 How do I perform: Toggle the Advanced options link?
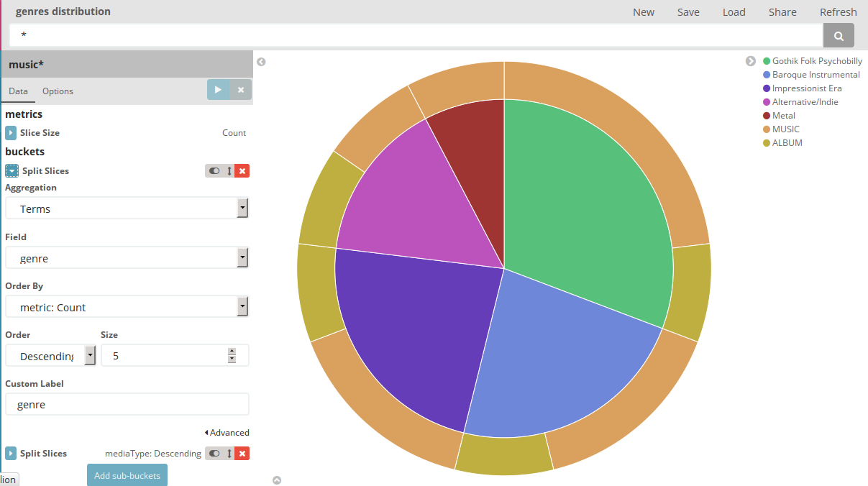(x=227, y=433)
